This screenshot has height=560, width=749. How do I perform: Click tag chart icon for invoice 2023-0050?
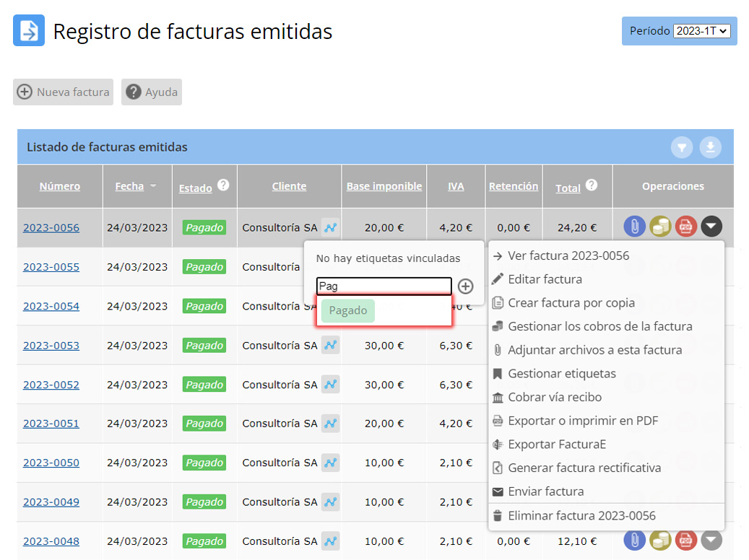pyautogui.click(x=331, y=463)
